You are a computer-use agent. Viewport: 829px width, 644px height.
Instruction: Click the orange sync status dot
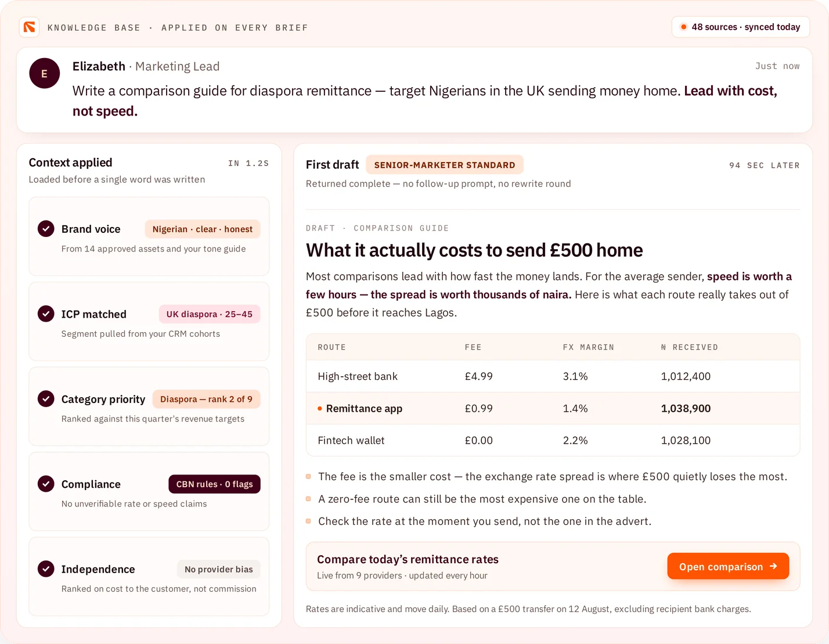click(x=684, y=27)
